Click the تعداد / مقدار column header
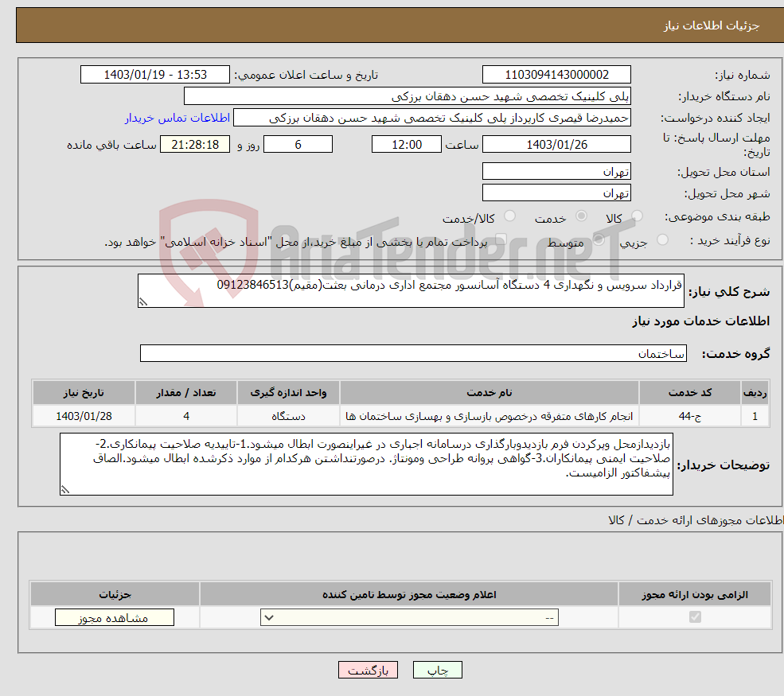Viewport: 784px width, 696px height. pos(186,393)
